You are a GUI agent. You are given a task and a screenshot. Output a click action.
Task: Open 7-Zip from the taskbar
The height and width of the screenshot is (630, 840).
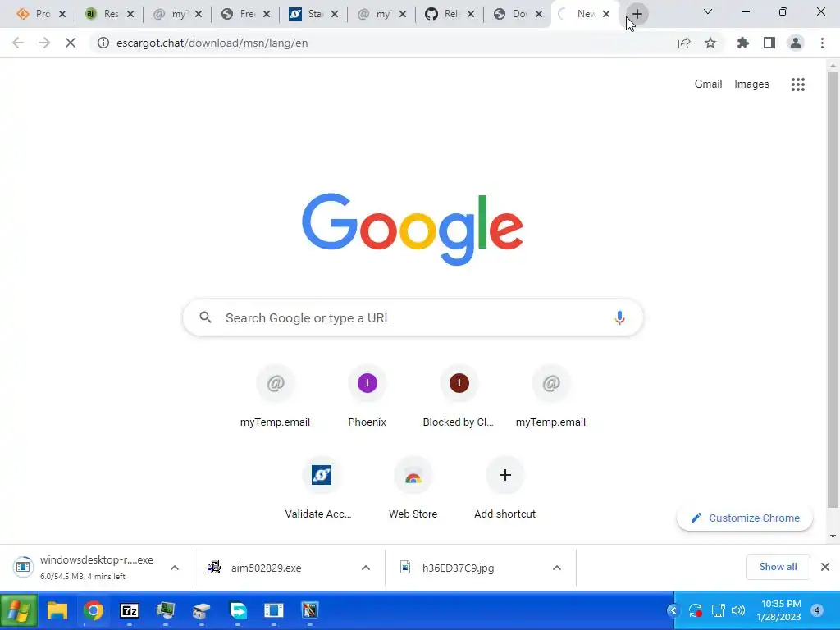[129, 610]
